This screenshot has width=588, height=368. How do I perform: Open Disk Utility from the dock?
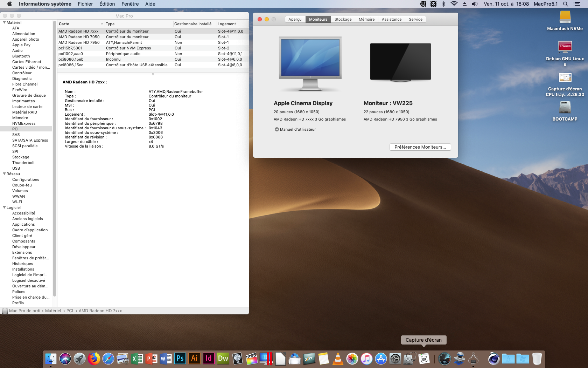pos(409,359)
